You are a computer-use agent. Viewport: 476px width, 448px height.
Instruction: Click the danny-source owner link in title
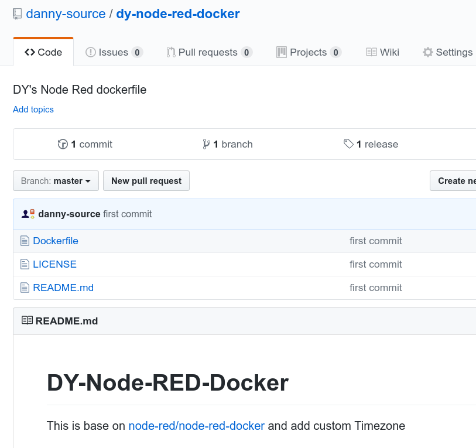click(66, 14)
